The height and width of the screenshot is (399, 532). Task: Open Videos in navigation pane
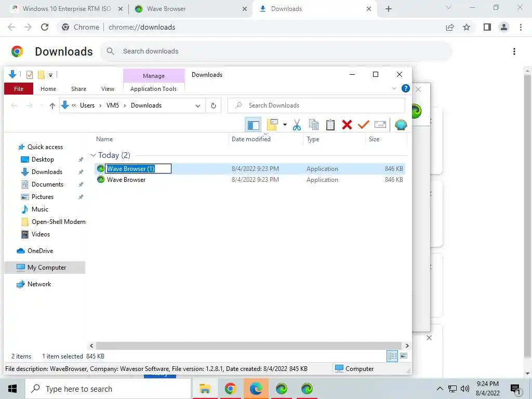click(x=41, y=234)
